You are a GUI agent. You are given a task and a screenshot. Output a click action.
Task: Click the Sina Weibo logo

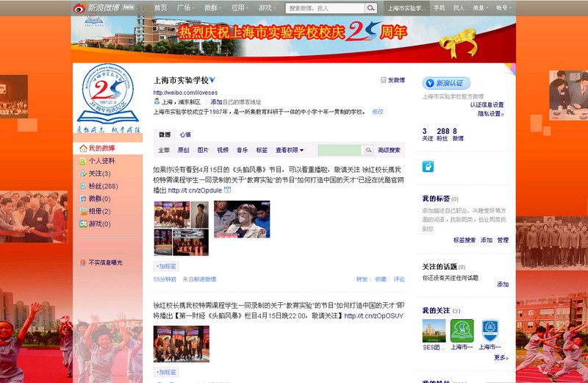pyautogui.click(x=96, y=8)
